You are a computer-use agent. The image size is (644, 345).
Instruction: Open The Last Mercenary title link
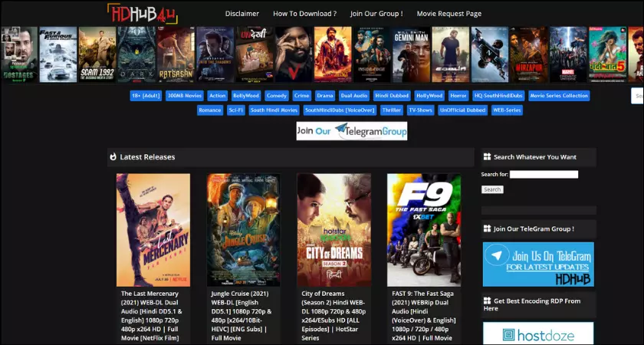152,316
